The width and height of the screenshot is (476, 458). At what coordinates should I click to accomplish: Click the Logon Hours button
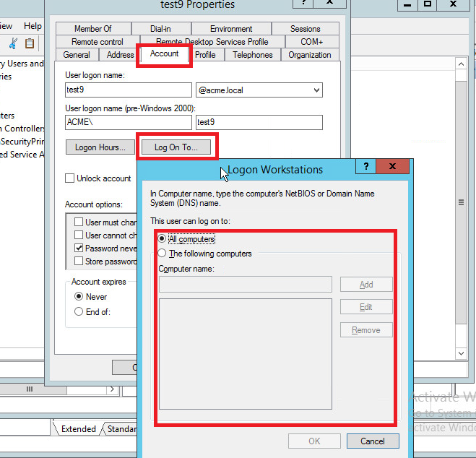click(x=100, y=147)
